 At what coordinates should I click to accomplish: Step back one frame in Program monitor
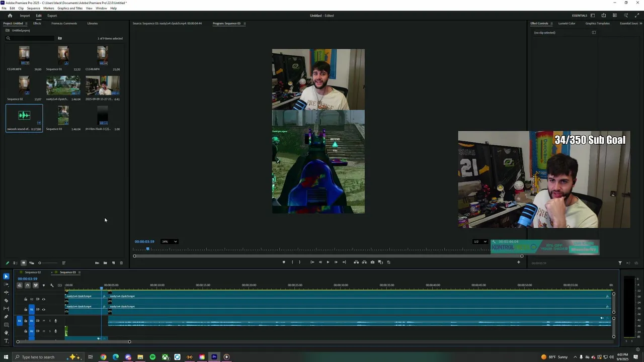pyautogui.click(x=320, y=262)
